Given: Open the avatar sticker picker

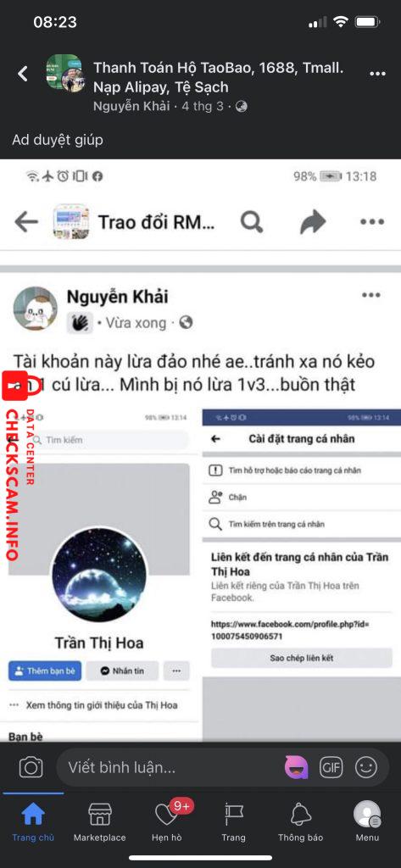Looking at the screenshot, I should tap(297, 767).
